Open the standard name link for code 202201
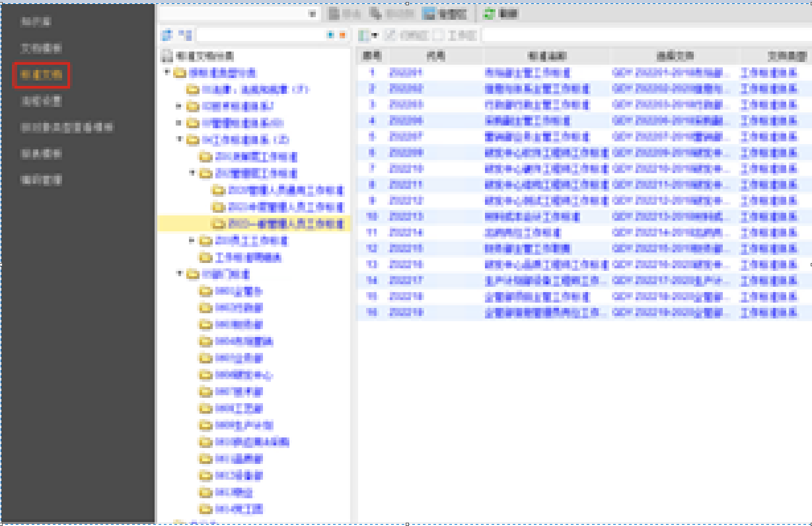 (527, 73)
